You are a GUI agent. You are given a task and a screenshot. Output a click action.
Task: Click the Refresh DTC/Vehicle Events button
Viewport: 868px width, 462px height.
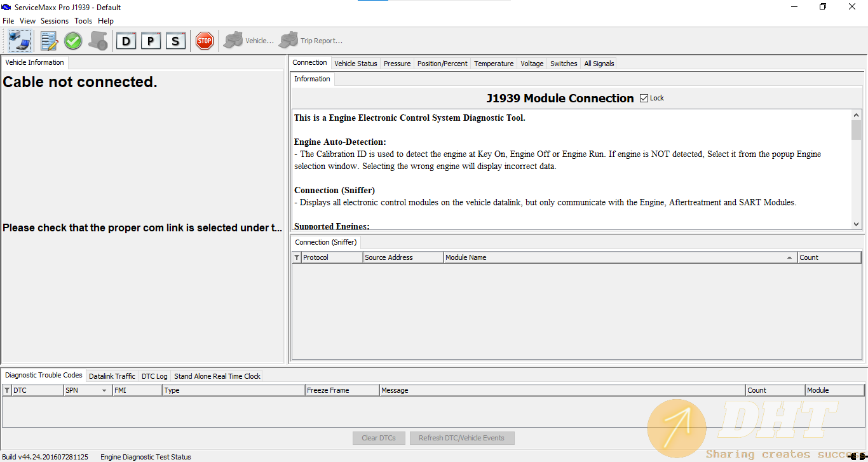462,438
